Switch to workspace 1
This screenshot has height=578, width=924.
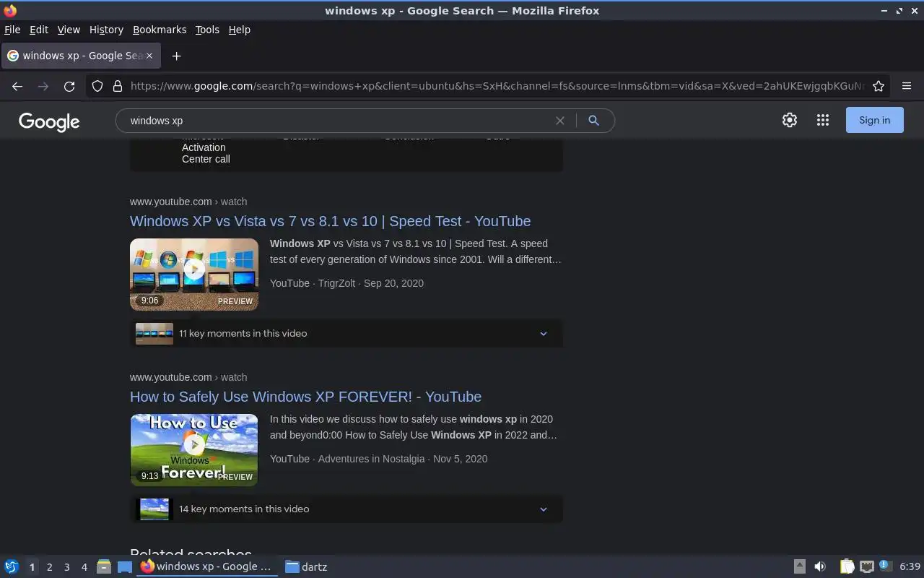pyautogui.click(x=32, y=567)
